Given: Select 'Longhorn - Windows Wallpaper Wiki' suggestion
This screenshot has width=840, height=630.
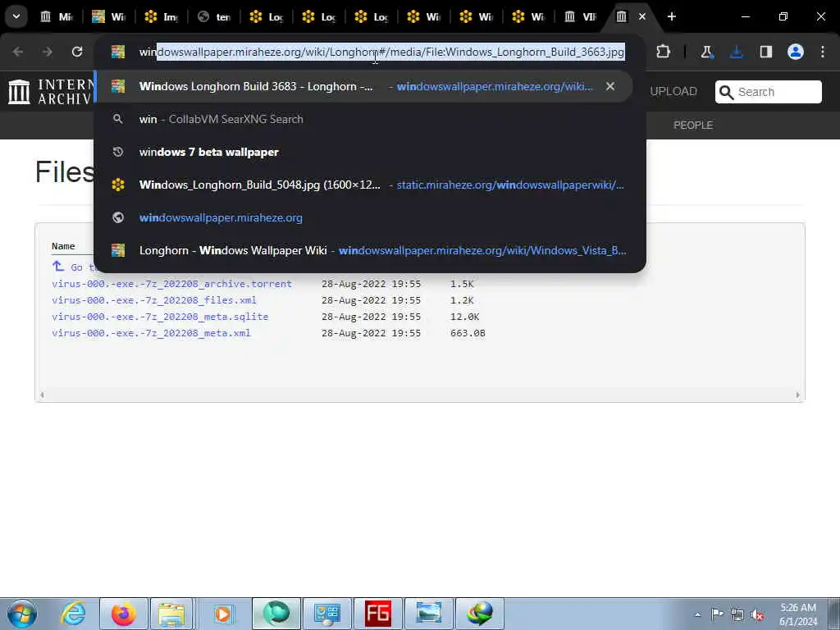Looking at the screenshot, I should [370, 250].
